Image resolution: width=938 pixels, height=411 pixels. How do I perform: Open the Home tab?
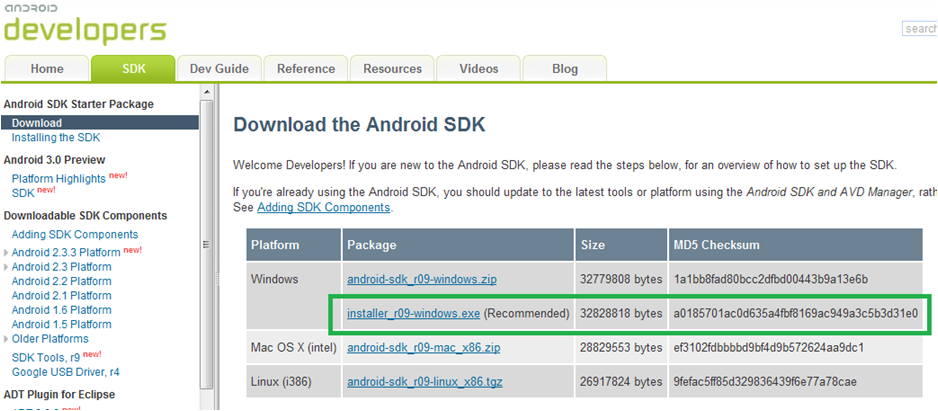pos(47,69)
